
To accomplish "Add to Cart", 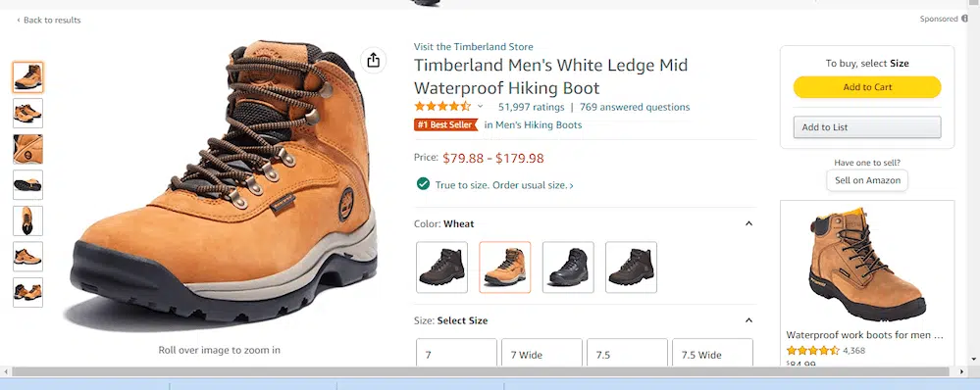I will point(867,87).
